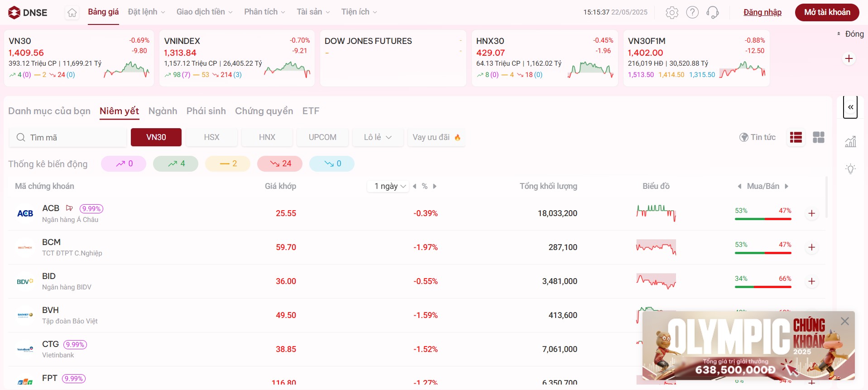Image resolution: width=868 pixels, height=390 pixels.
Task: Click Vay ưu đãi button
Action: pyautogui.click(x=436, y=137)
